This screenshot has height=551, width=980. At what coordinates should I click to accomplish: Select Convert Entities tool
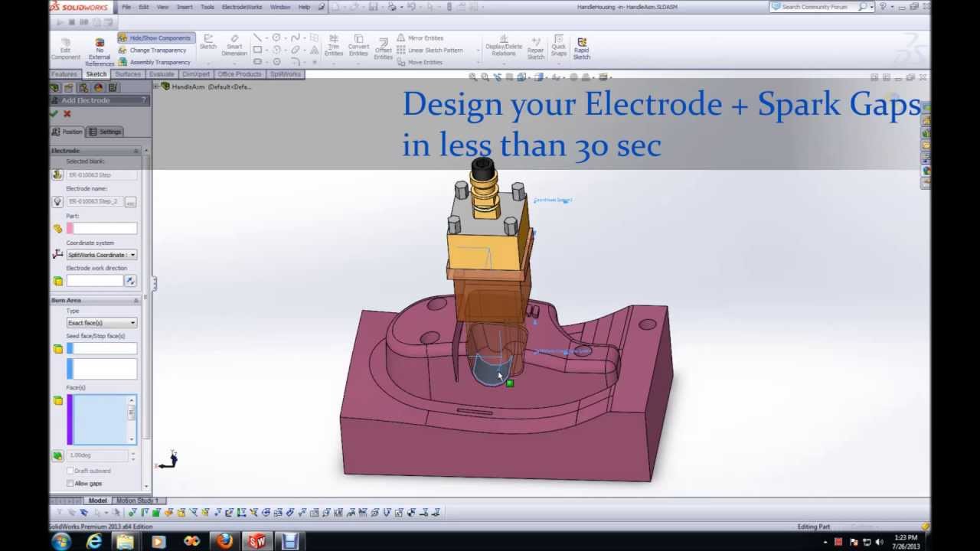358,46
